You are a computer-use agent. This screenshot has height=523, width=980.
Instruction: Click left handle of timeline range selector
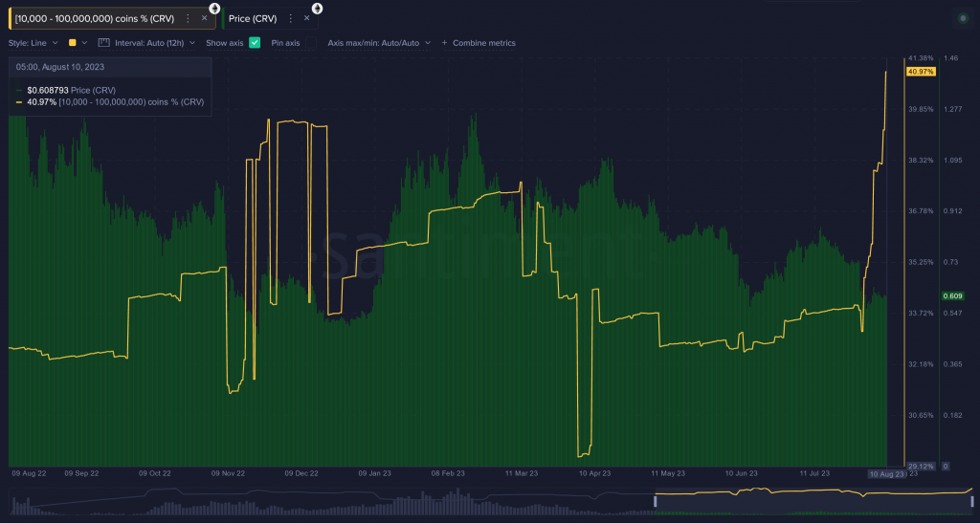656,501
